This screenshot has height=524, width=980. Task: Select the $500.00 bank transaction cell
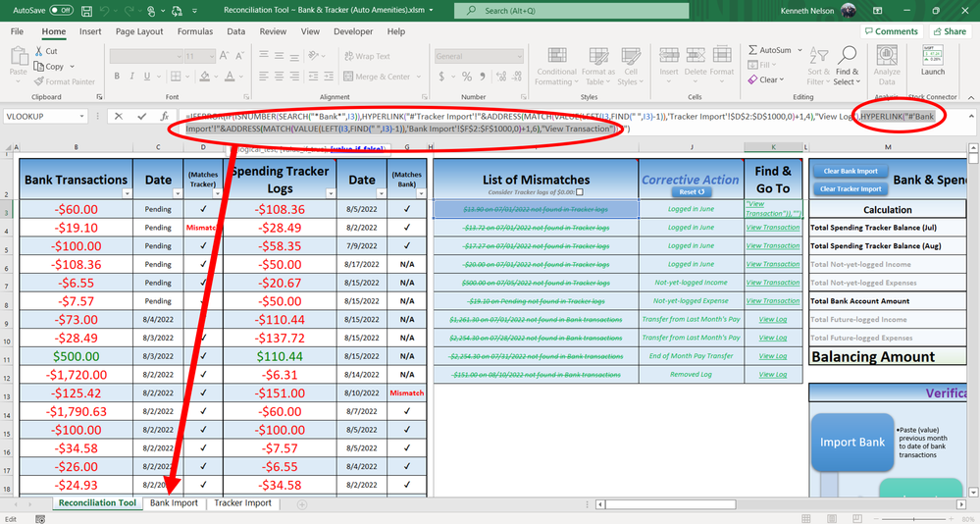click(x=77, y=356)
